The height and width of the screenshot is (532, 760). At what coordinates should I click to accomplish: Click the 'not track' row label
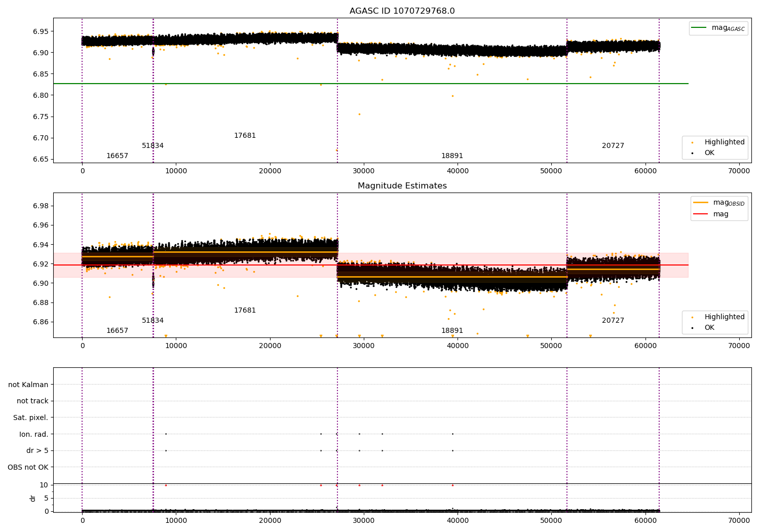(x=32, y=401)
